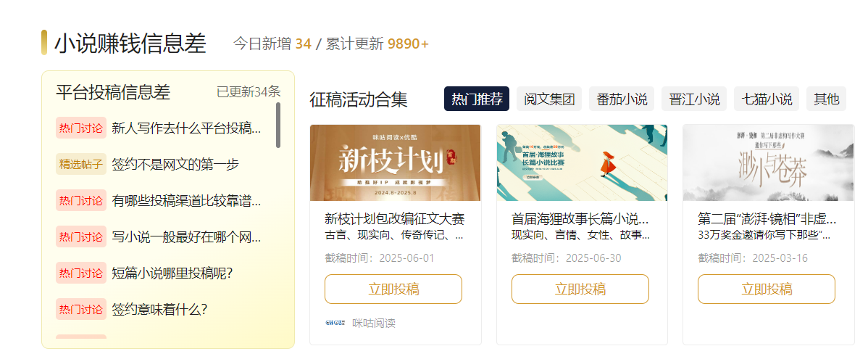The height and width of the screenshot is (354, 868).
Task: Click the 咪咕阅读 logo icon
Action: 335,323
